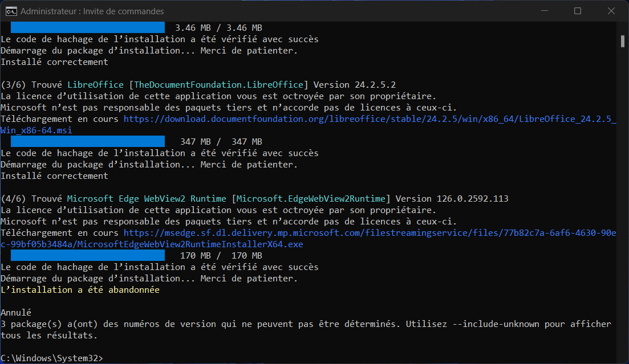
Task: Open the msedge.sf.dl.delivery download URL
Action: coord(370,233)
